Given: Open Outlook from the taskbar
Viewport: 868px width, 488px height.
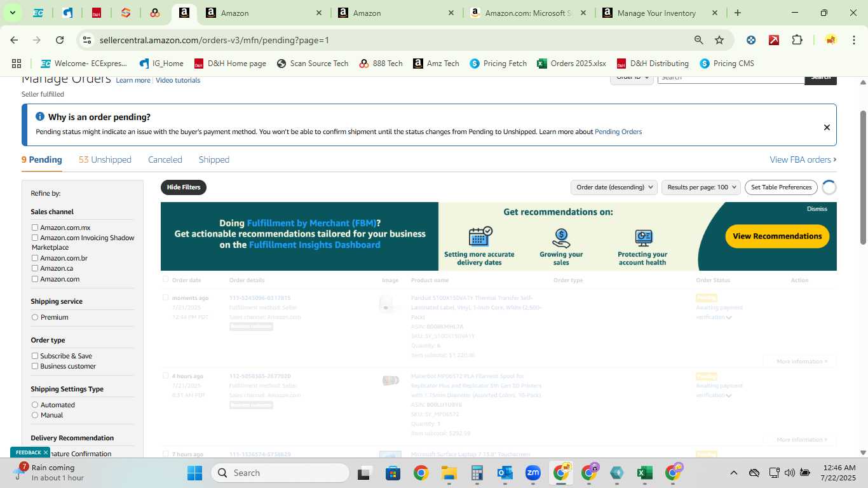Looking at the screenshot, I should 505,473.
